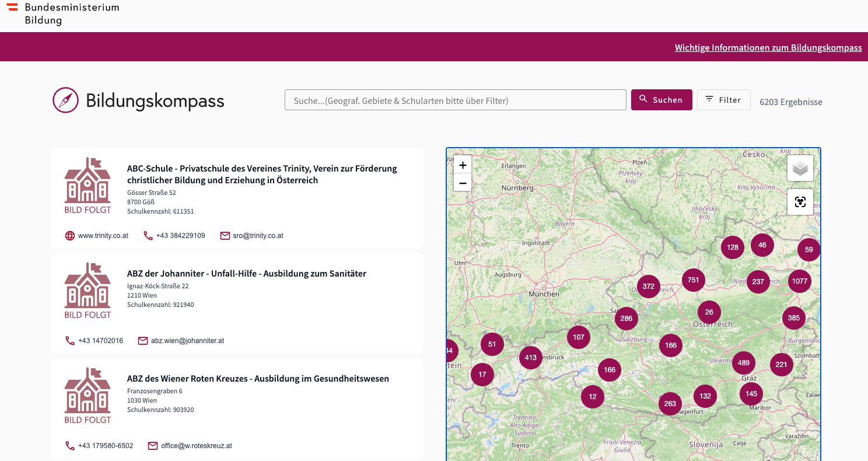Open the 26 cluster marker on map
Viewport: 868px width, 461px height.
pyautogui.click(x=709, y=312)
